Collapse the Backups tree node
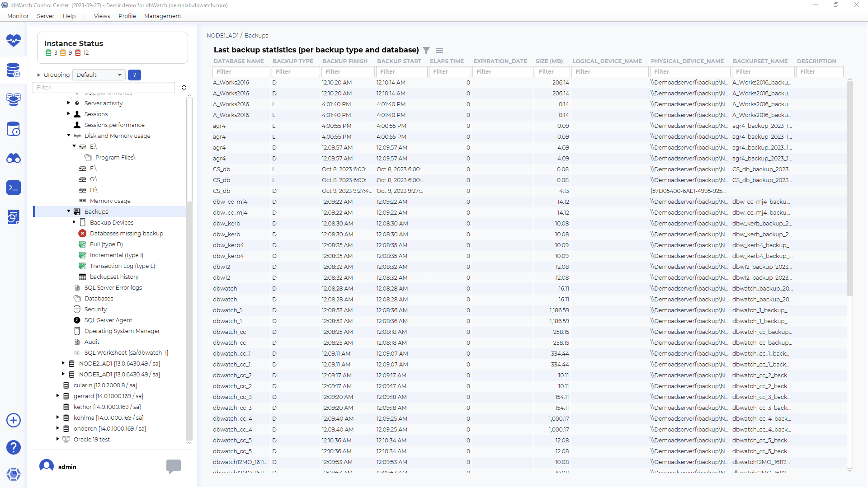868x488 pixels. [x=69, y=211]
